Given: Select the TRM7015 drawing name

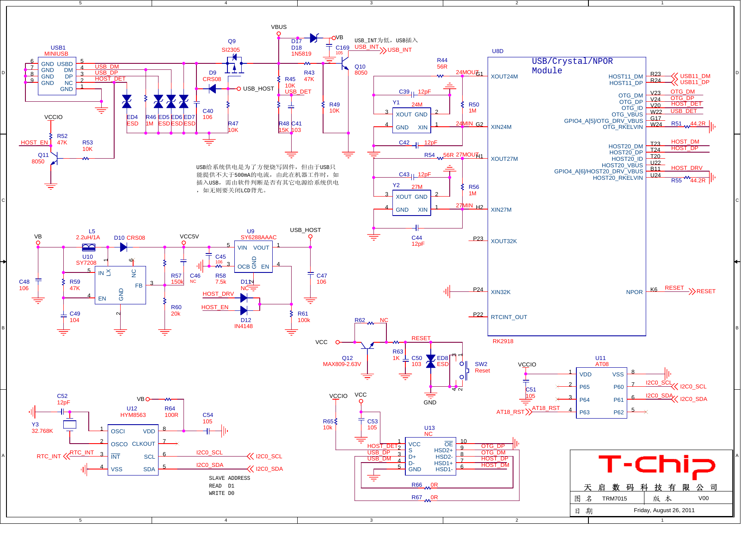Looking at the screenshot, I should pyautogui.click(x=614, y=498).
